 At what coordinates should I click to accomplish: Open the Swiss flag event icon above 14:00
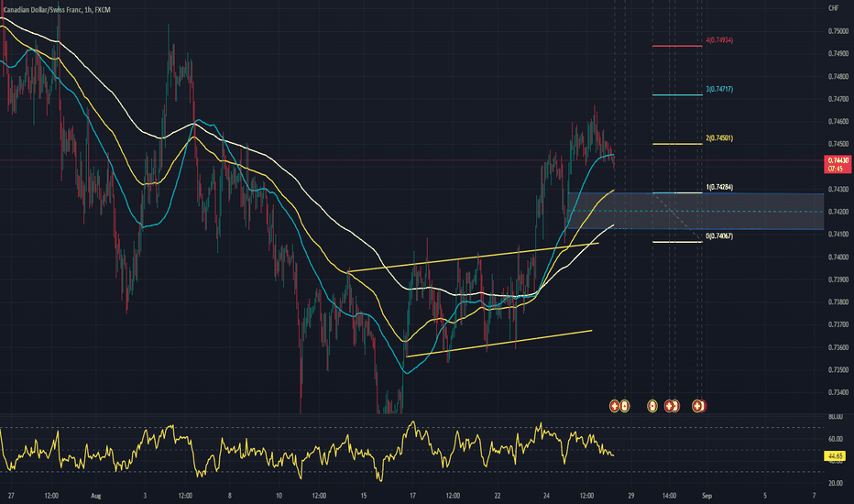tap(669, 406)
